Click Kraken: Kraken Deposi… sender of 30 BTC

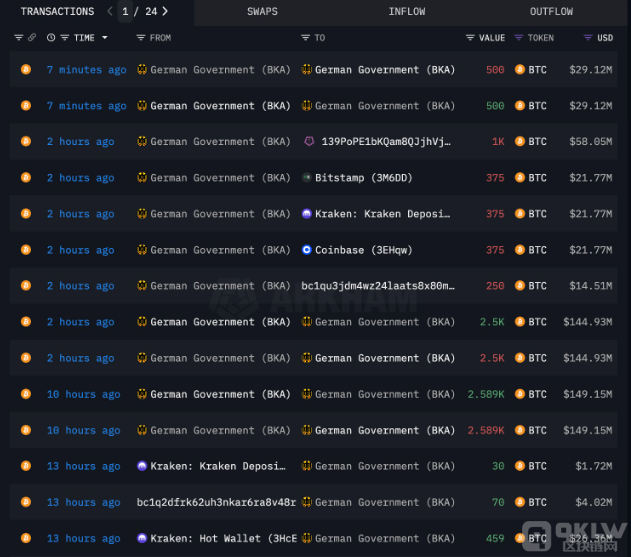pyautogui.click(x=218, y=466)
